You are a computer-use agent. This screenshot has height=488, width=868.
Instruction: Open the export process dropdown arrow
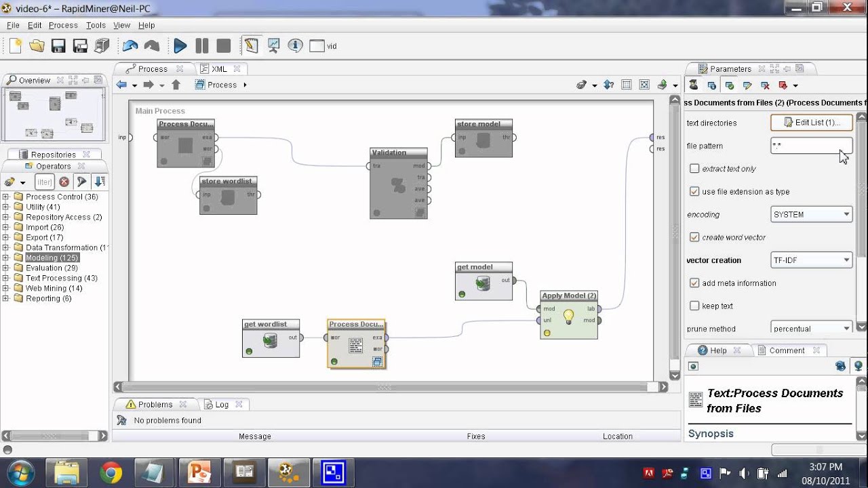click(675, 85)
